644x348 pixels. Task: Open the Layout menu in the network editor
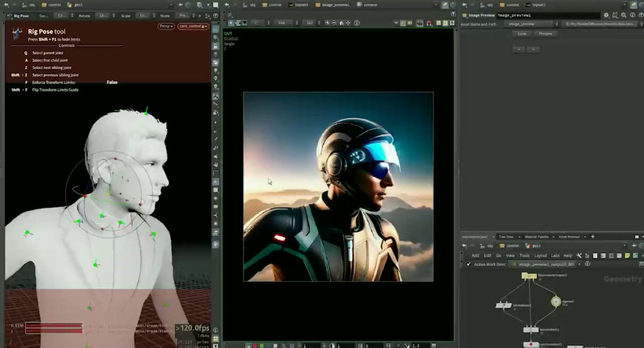point(541,256)
